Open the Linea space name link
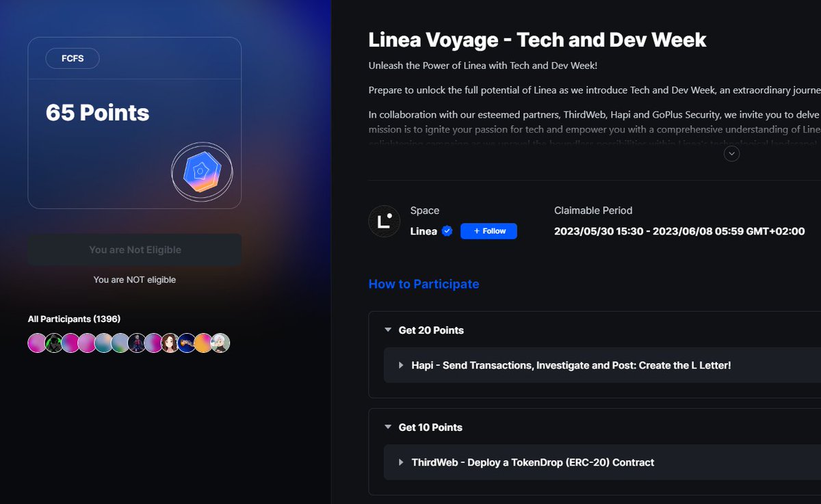821x504 pixels. [x=423, y=231]
